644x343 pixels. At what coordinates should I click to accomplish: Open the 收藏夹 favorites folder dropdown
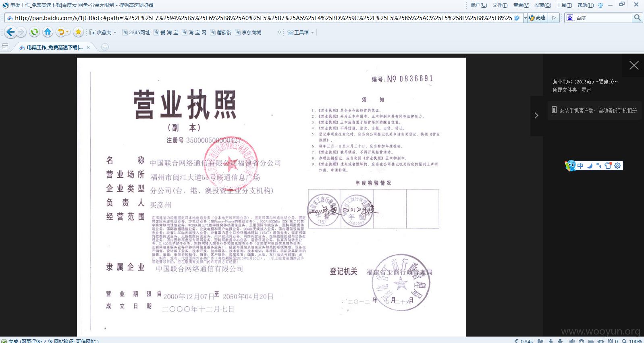pos(103,32)
